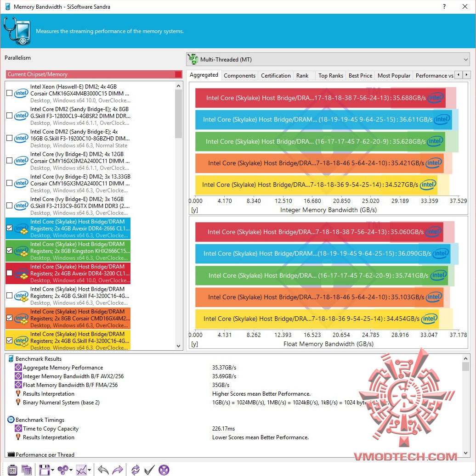Tick the Sandy Bridge-E G.Skill F3-19200C10 checkbox
This screenshot has width=476, height=476.
point(10,138)
